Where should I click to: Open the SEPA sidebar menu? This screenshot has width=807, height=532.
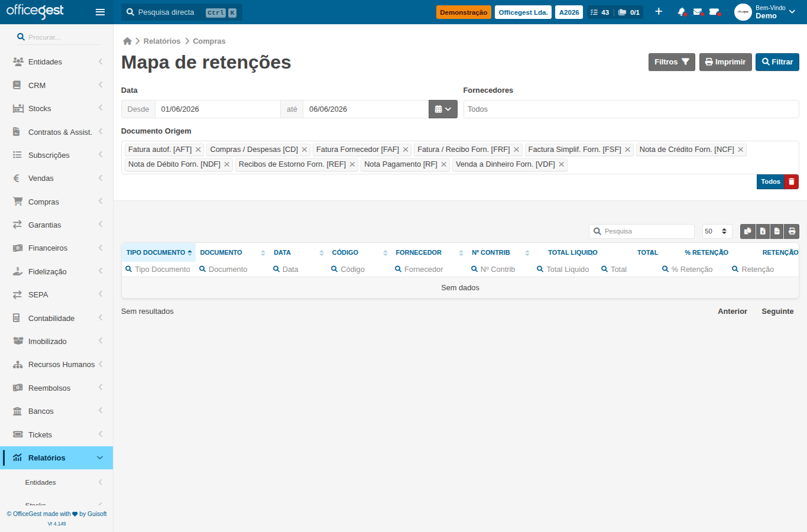pos(57,294)
